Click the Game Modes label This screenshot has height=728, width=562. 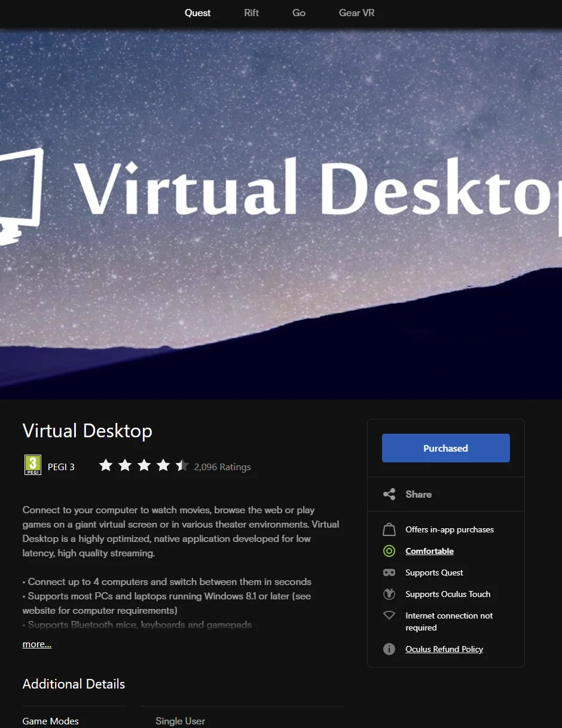click(x=51, y=721)
